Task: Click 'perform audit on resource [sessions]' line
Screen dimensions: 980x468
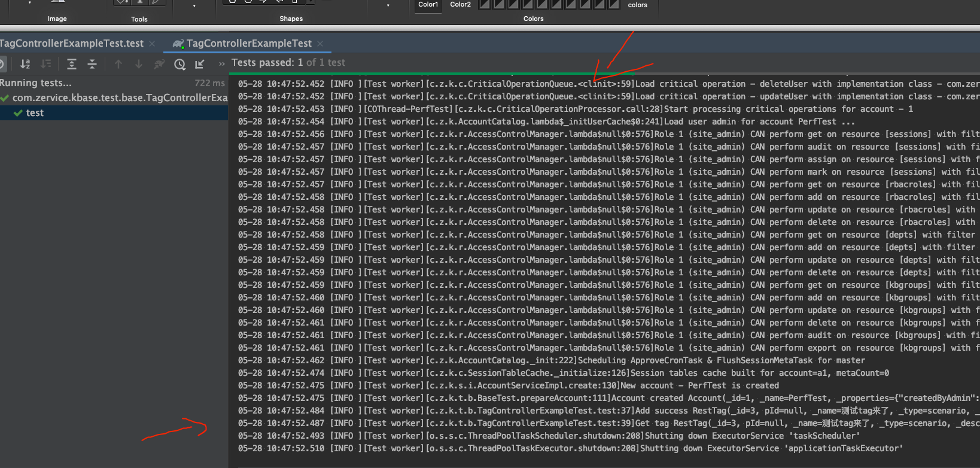Action: pos(608,147)
